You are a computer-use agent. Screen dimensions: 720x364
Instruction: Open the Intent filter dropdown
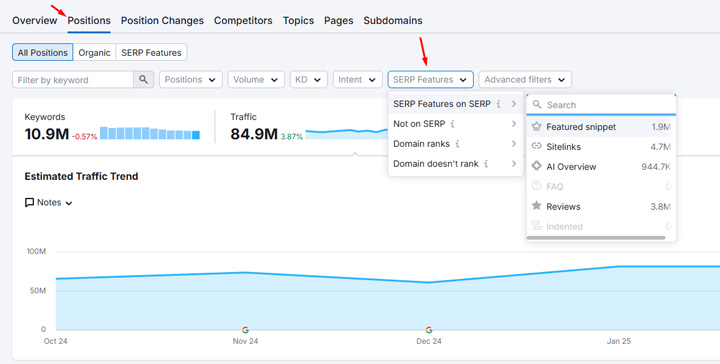coord(358,79)
